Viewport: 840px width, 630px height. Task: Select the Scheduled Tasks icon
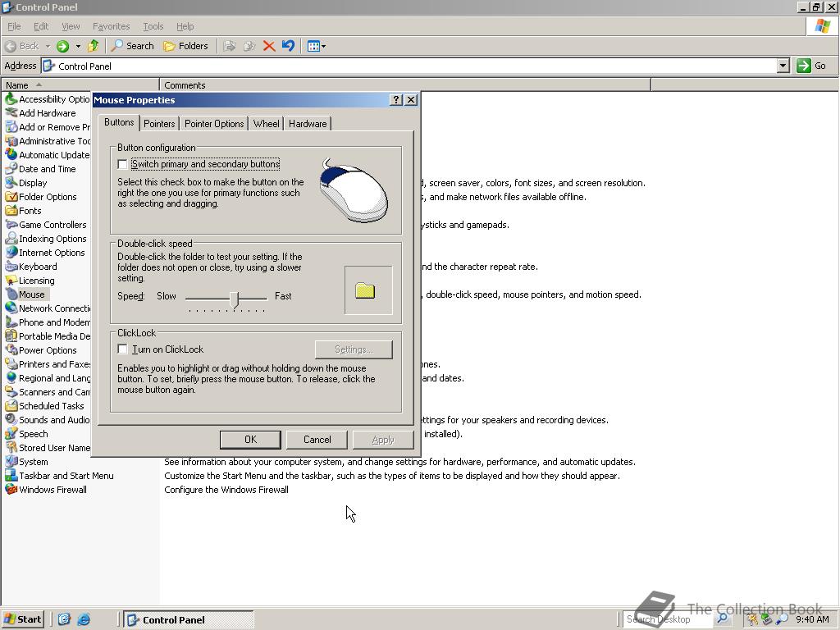(11, 405)
